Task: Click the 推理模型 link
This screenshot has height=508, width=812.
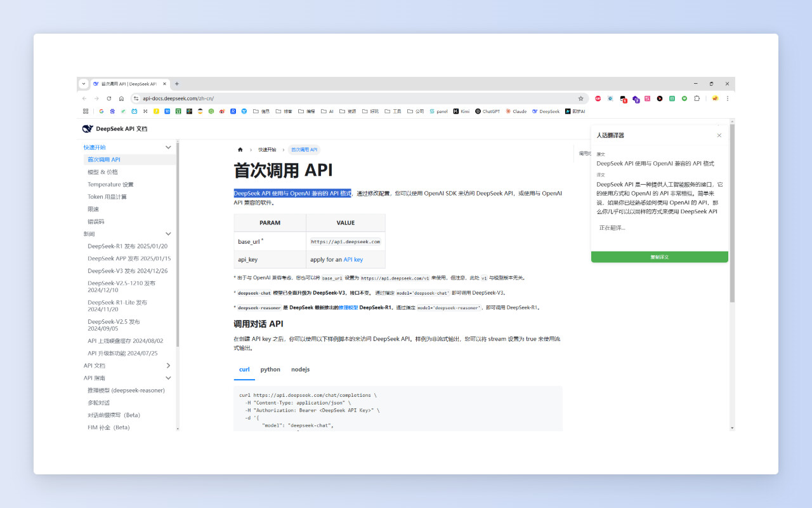Action: pyautogui.click(x=347, y=307)
